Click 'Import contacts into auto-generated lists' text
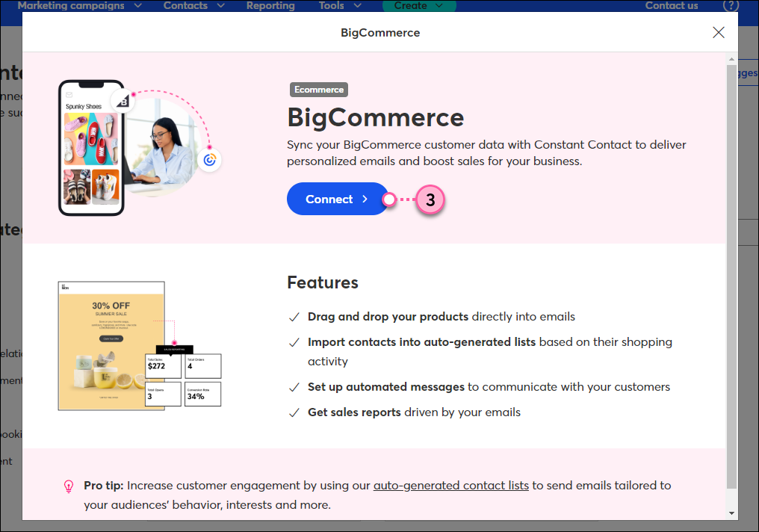The image size is (759, 532). (421, 342)
